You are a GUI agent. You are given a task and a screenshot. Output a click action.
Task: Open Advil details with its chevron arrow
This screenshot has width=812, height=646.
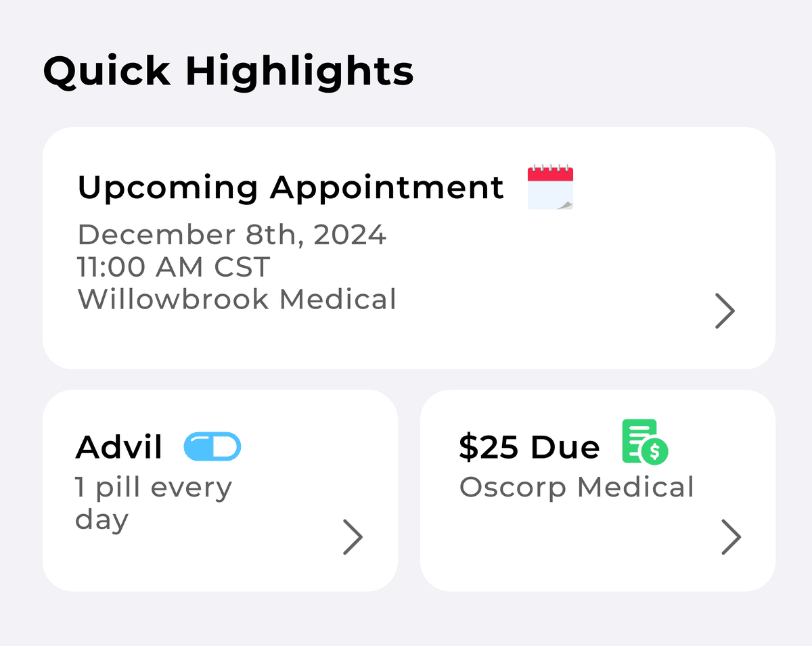353,537
